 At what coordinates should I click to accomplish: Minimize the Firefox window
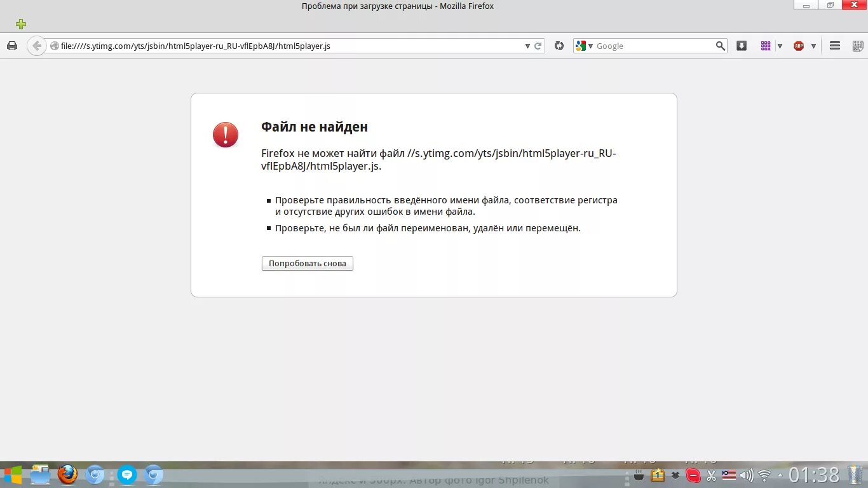pyautogui.click(x=806, y=5)
